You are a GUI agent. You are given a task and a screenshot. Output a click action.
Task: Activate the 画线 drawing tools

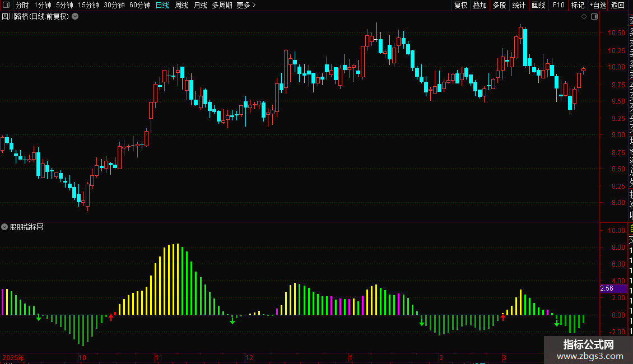[538, 5]
